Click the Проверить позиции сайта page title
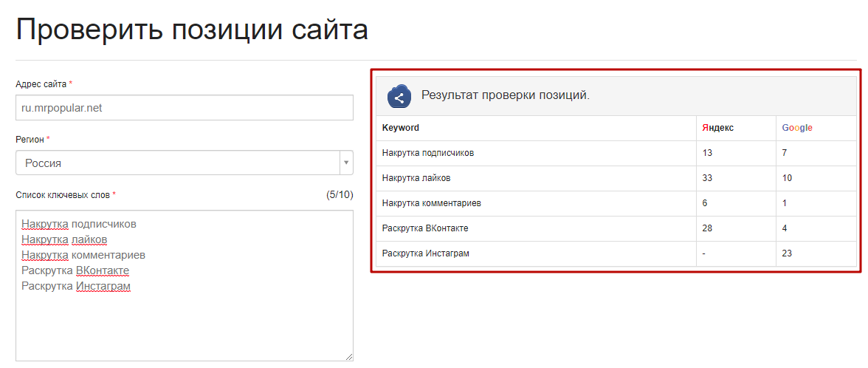This screenshot has width=868, height=368. (x=192, y=29)
